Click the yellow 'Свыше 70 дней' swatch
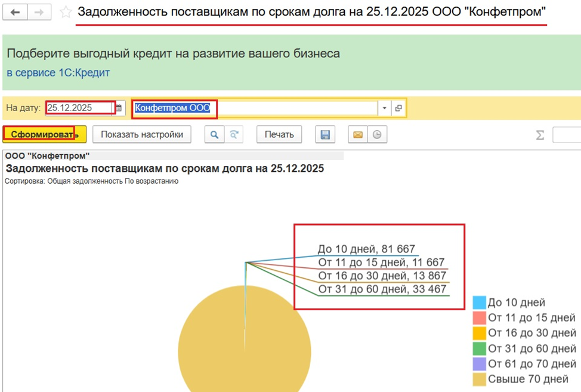Screen dimensions: 581x392 coord(479,379)
